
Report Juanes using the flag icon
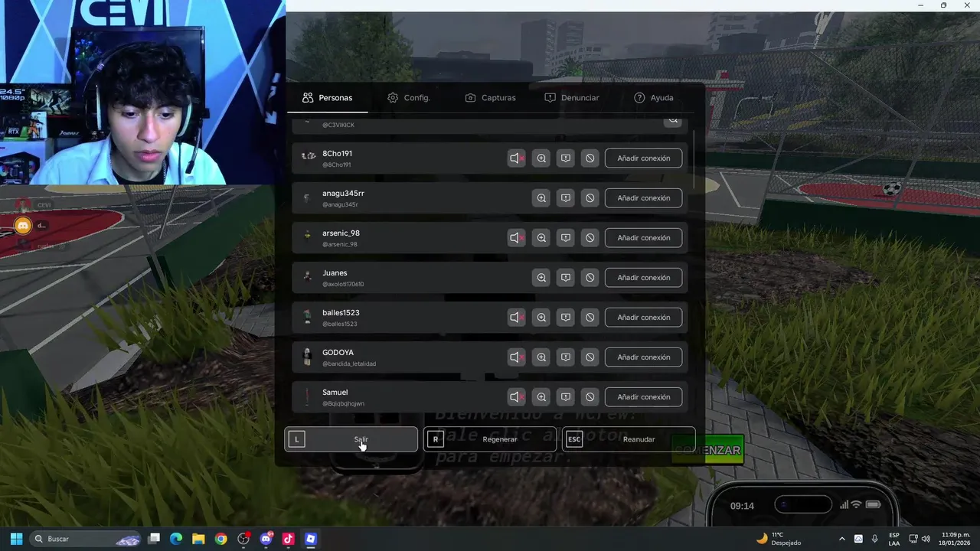[566, 278]
